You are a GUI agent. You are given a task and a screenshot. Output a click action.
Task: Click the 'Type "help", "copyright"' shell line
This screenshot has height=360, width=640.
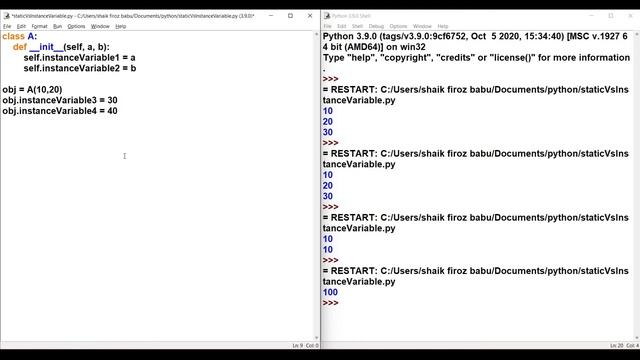pyautogui.click(x=476, y=58)
